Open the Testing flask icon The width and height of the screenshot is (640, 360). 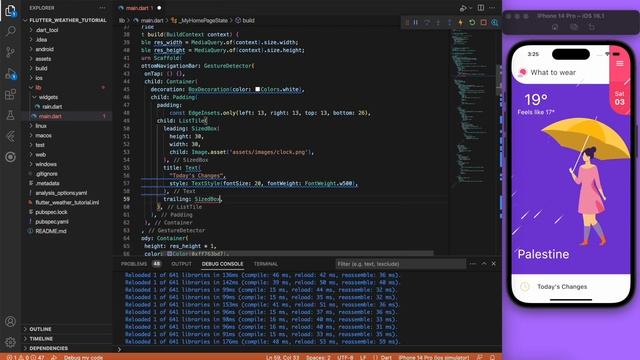pos(10,116)
